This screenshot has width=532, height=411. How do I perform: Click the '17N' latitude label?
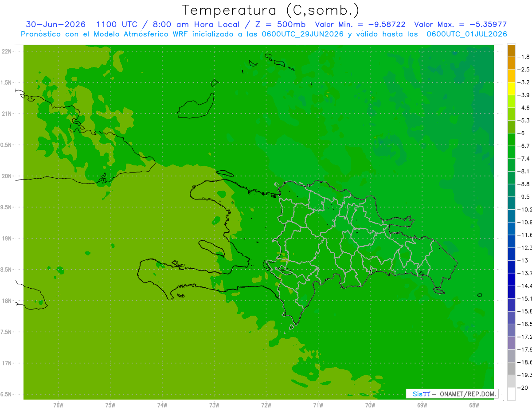click(x=7, y=363)
